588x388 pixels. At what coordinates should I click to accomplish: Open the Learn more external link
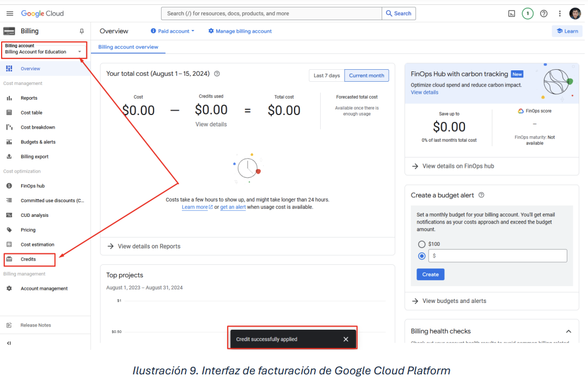coord(197,207)
